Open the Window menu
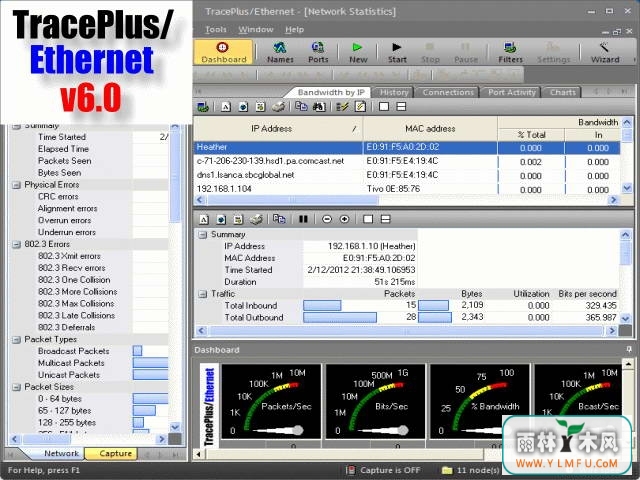 click(x=256, y=29)
